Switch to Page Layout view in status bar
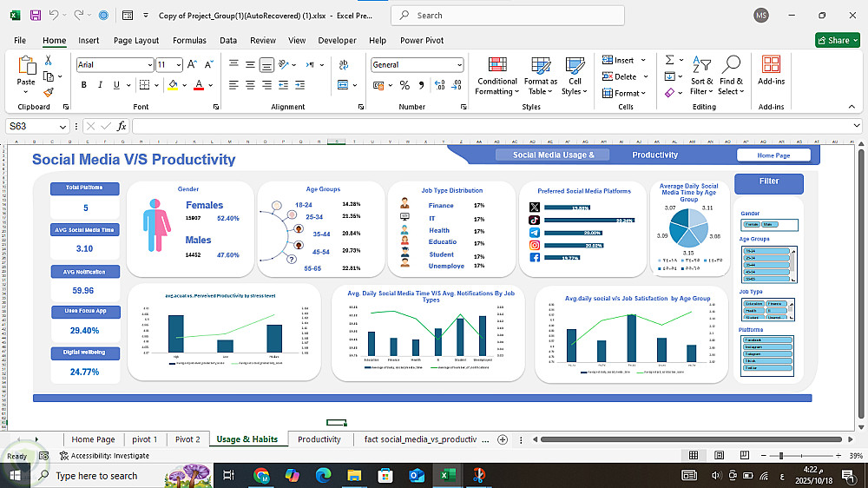 (x=719, y=455)
